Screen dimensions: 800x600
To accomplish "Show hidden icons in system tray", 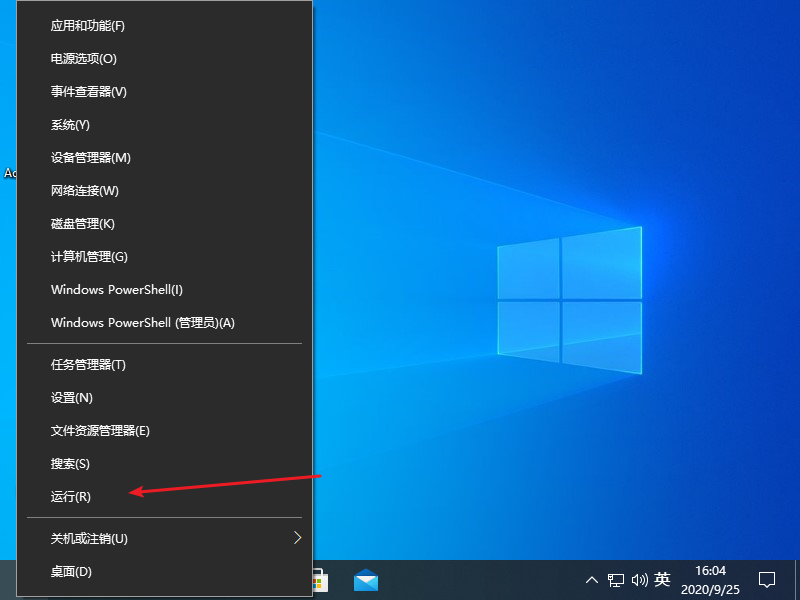I will click(x=593, y=579).
